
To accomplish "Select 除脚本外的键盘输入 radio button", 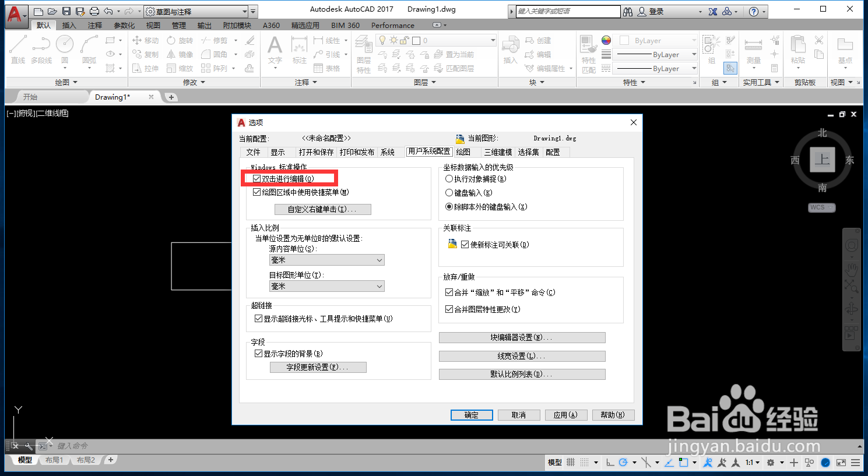I will pyautogui.click(x=449, y=207).
